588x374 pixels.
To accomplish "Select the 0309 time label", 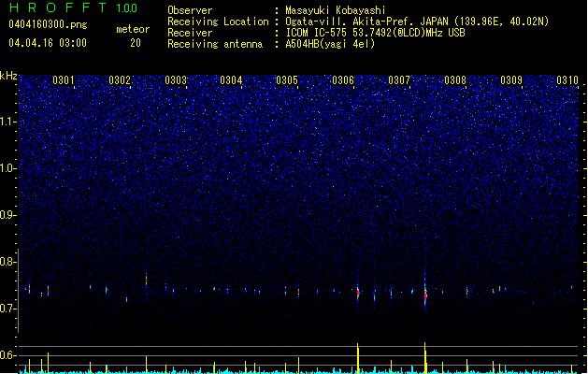I will [x=511, y=80].
